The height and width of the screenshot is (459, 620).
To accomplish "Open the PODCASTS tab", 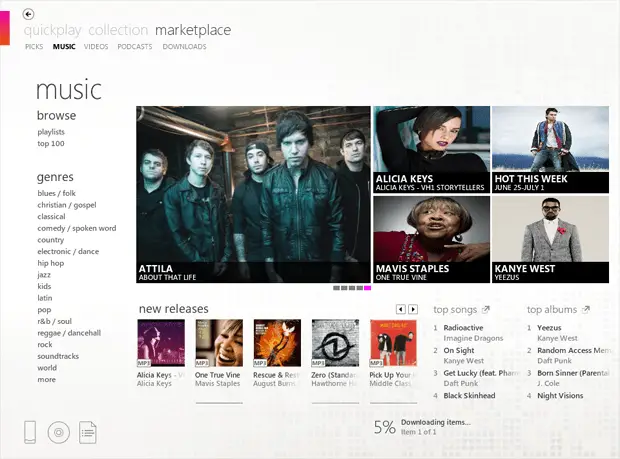I will coord(135,47).
